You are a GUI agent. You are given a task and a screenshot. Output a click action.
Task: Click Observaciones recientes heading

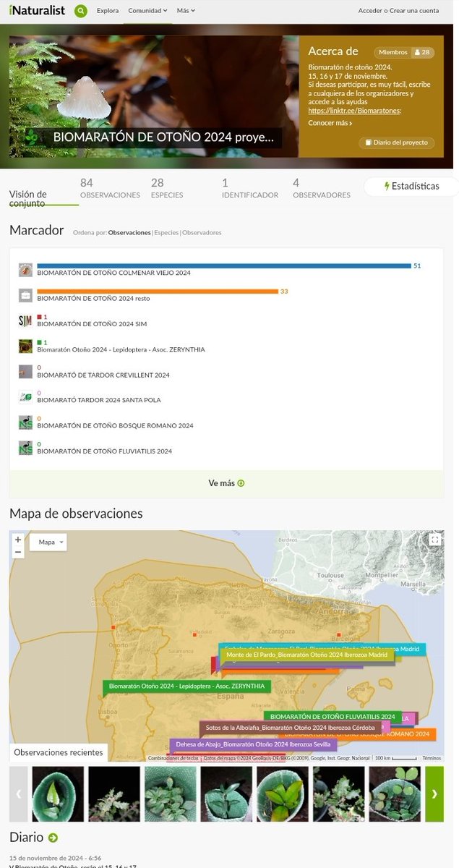[x=59, y=752]
